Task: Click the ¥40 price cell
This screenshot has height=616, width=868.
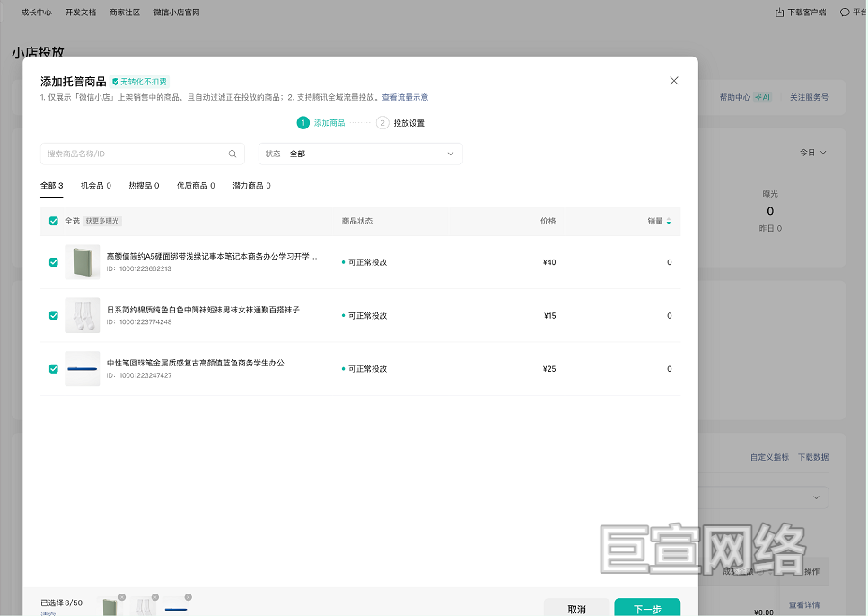Action: click(x=549, y=262)
